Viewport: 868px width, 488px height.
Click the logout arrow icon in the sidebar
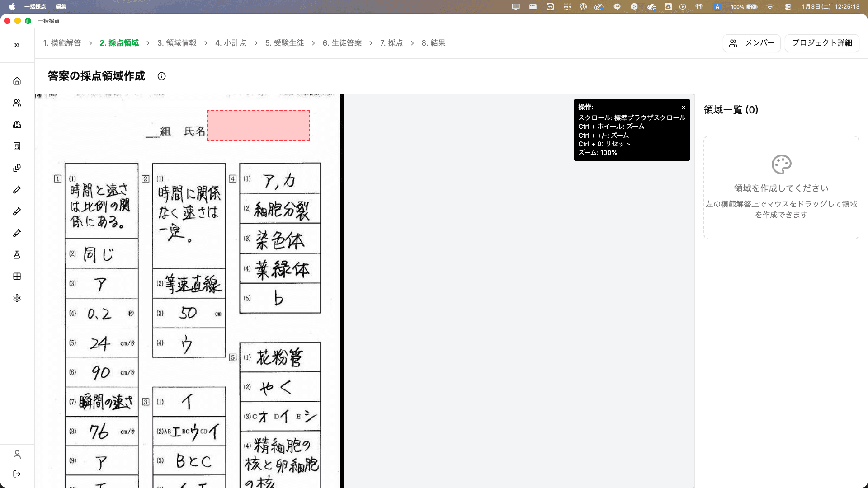point(17,474)
